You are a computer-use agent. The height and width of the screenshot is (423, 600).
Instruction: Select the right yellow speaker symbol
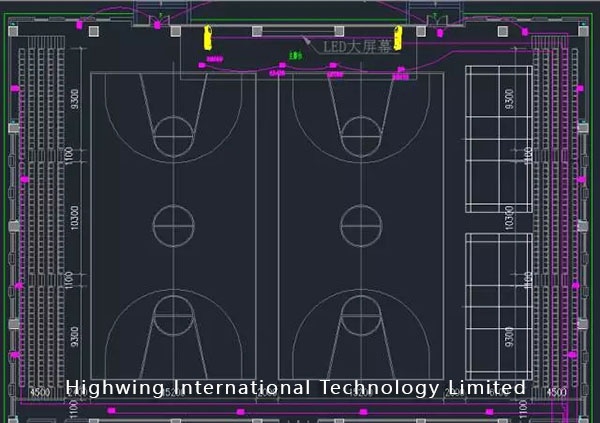click(x=398, y=38)
